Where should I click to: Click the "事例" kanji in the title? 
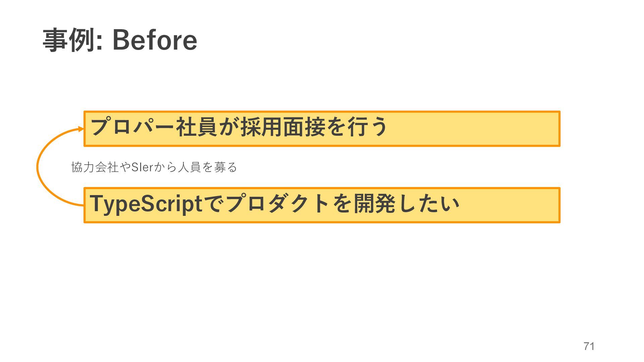(68, 40)
